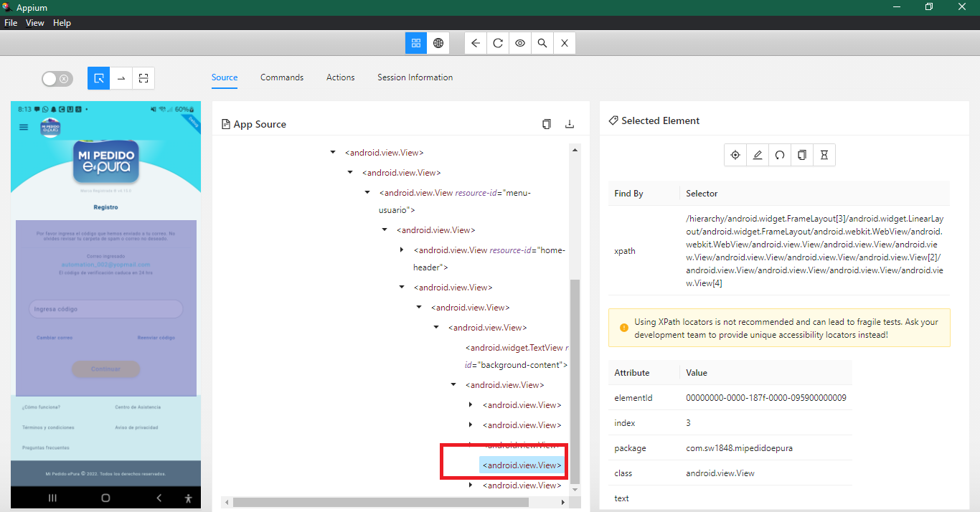Refresh the source and screenshot
980x512 pixels.
(497, 43)
